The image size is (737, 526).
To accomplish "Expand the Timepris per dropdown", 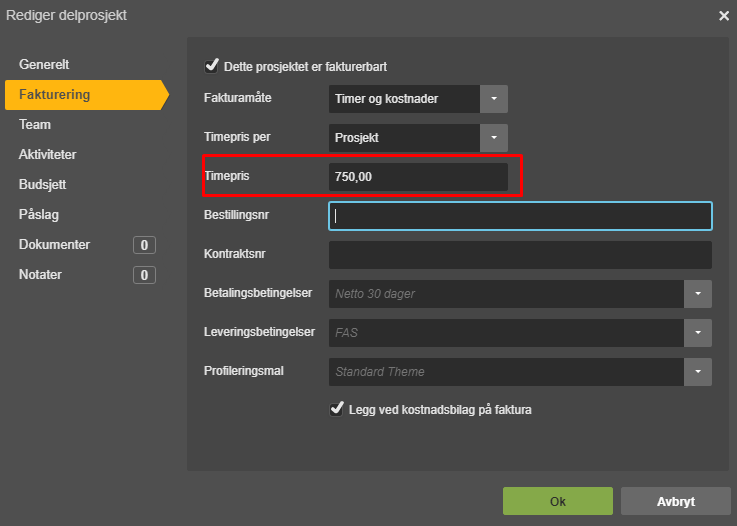I will click(x=494, y=138).
